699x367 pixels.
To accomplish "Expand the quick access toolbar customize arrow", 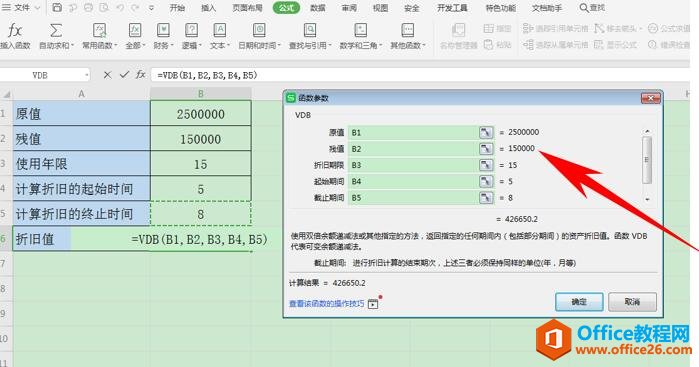I will [152, 8].
